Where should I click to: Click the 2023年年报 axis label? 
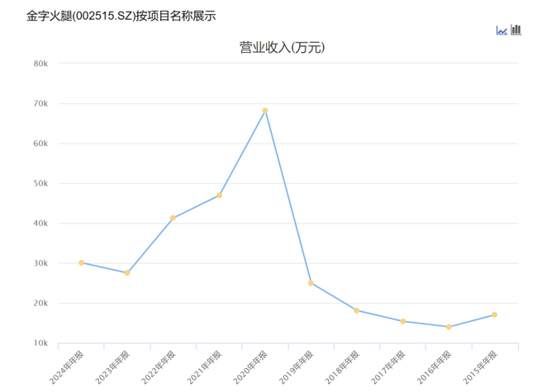pos(112,367)
